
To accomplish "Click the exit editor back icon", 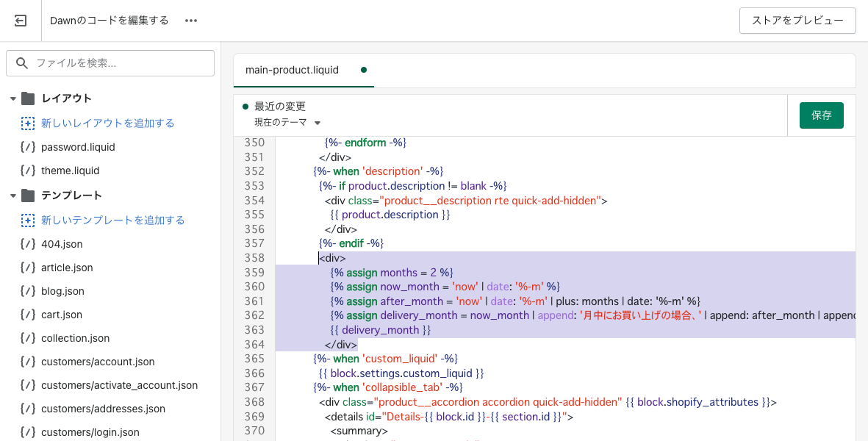I will click(21, 21).
